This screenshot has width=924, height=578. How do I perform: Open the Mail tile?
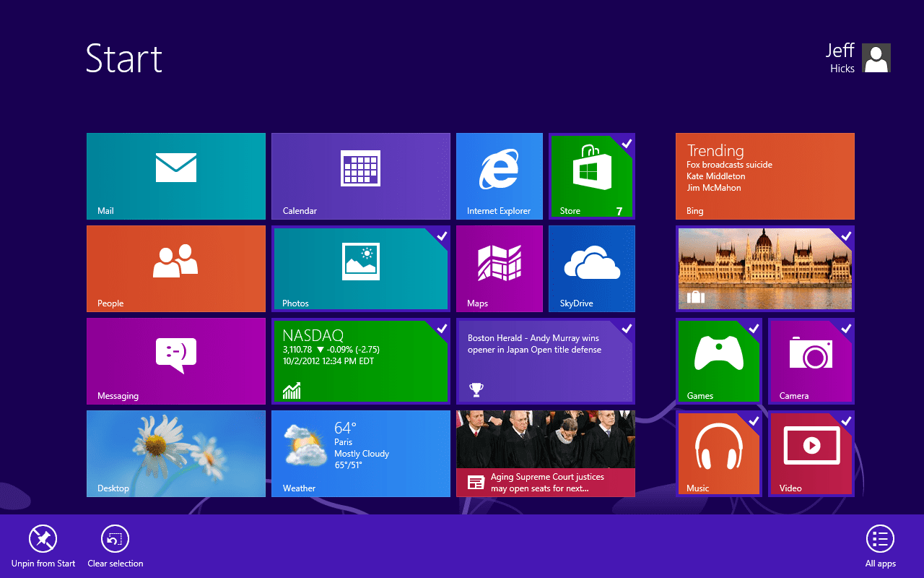coord(176,176)
